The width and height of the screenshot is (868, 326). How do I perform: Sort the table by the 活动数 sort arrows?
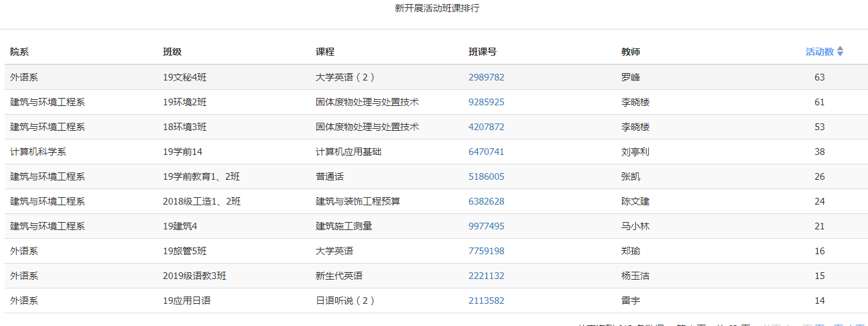[840, 52]
